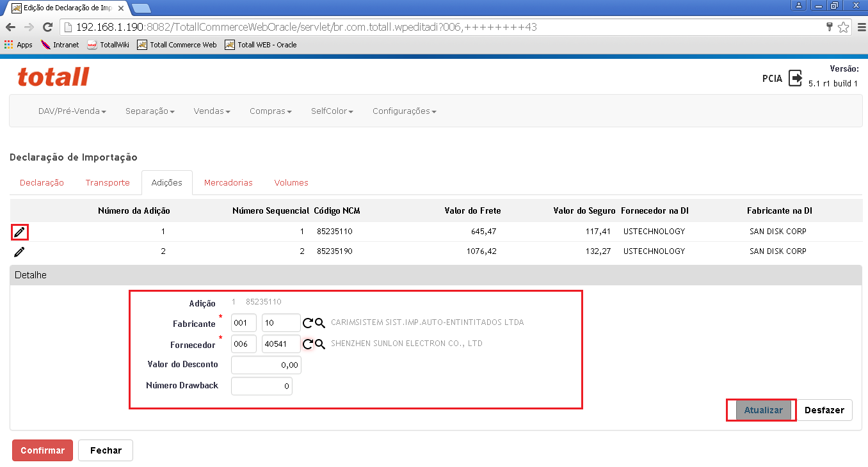Refresh the Fornecedor lookup
The image size is (868, 467).
[308, 344]
